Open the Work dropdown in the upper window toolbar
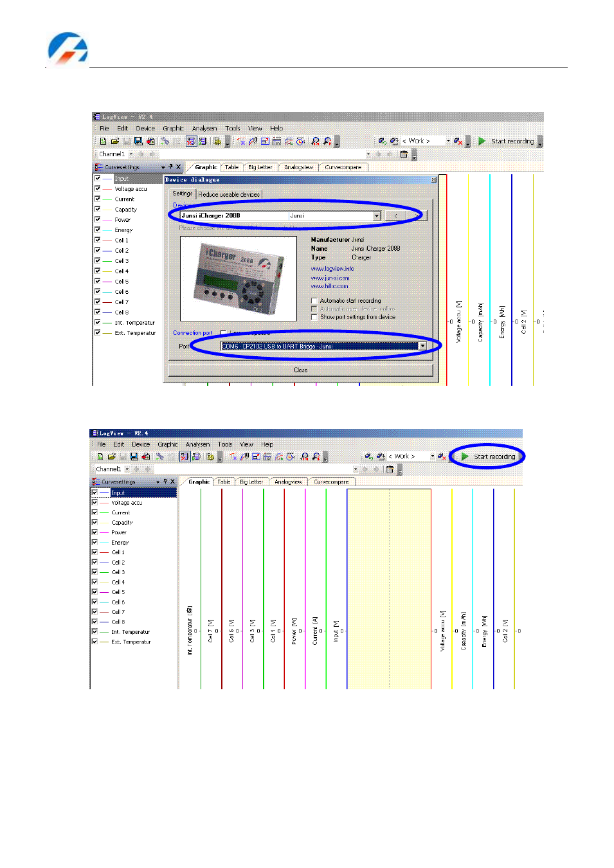 448,141
